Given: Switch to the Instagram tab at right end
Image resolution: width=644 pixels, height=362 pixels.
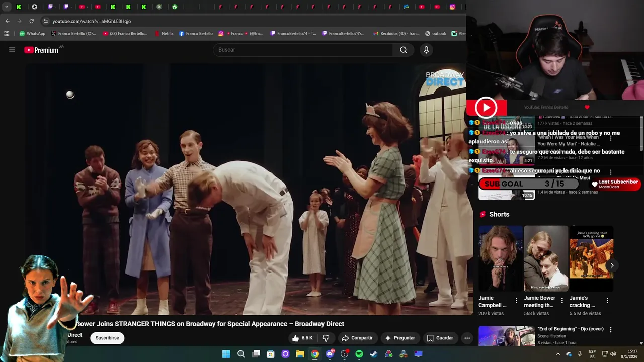Looking at the screenshot, I should 452,7.
